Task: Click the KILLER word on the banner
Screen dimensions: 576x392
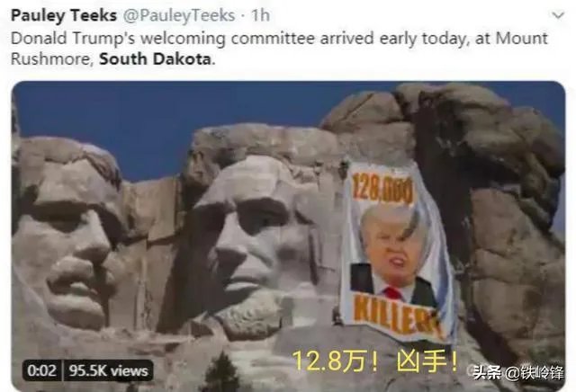Action: 397,315
